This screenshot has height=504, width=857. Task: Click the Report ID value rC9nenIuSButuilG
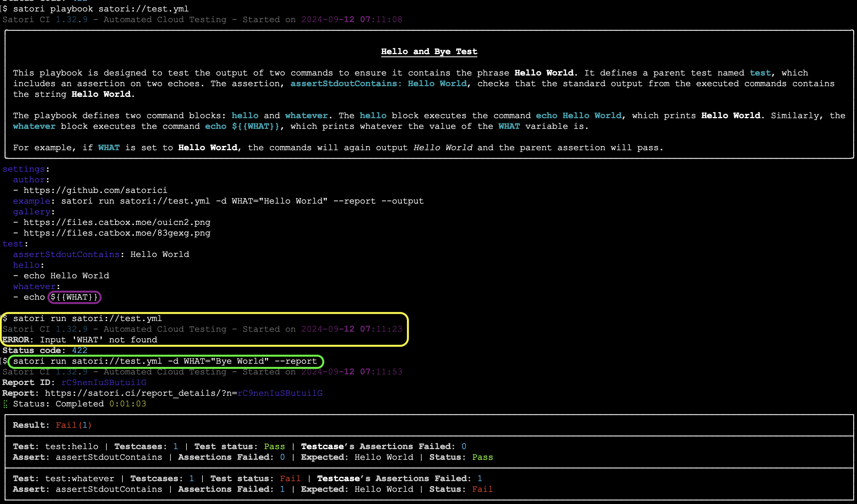coord(104,382)
